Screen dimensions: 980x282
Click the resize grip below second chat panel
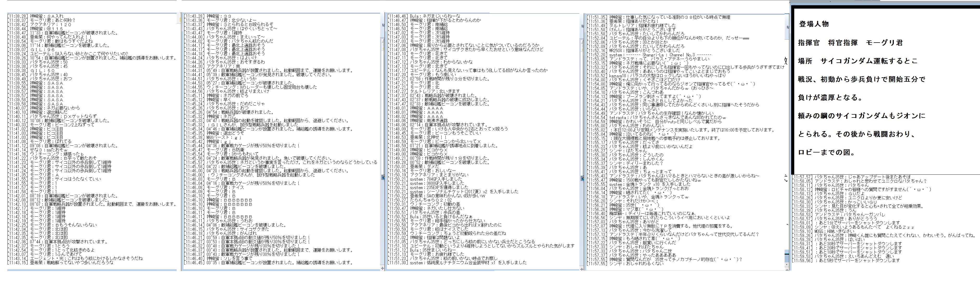(x=382, y=269)
